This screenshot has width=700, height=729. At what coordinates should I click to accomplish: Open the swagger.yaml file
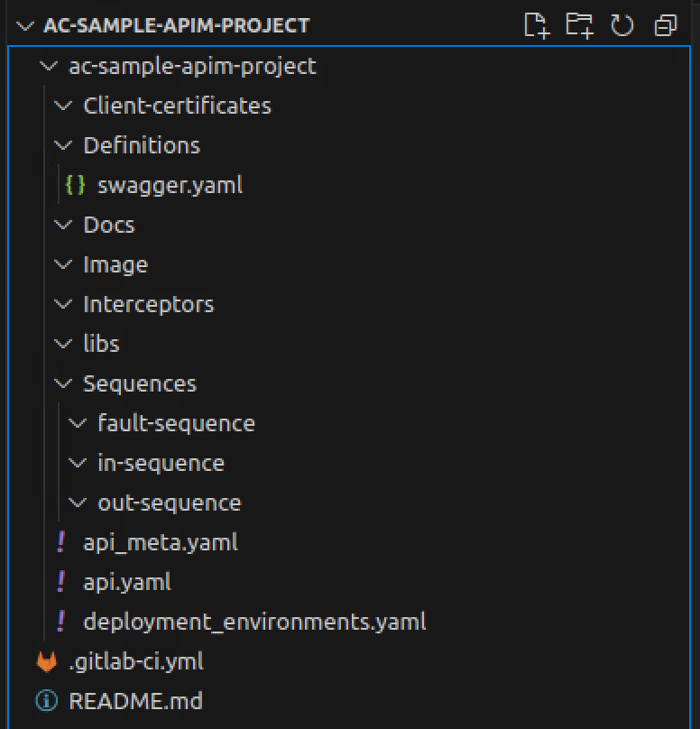coord(170,184)
